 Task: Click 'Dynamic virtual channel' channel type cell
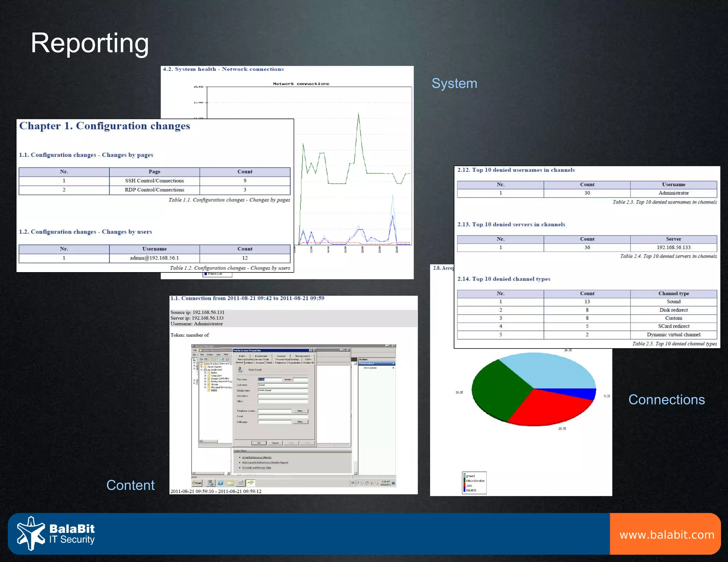674,335
